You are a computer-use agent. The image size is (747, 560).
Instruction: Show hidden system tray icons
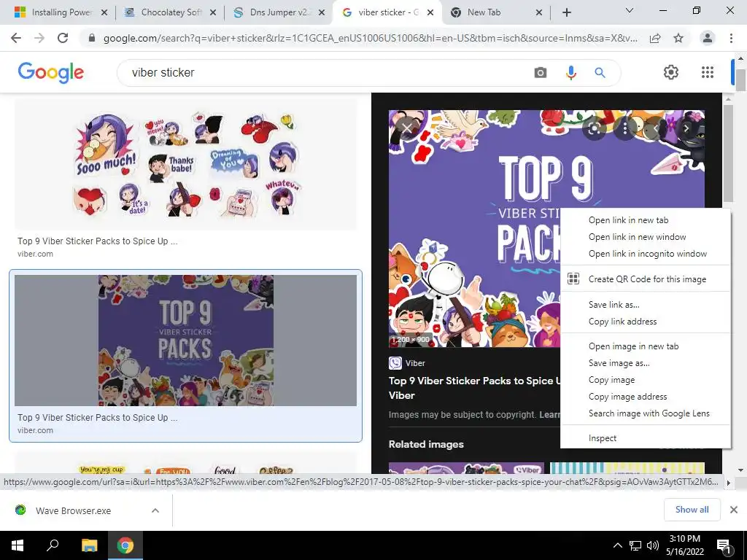pyautogui.click(x=617, y=545)
